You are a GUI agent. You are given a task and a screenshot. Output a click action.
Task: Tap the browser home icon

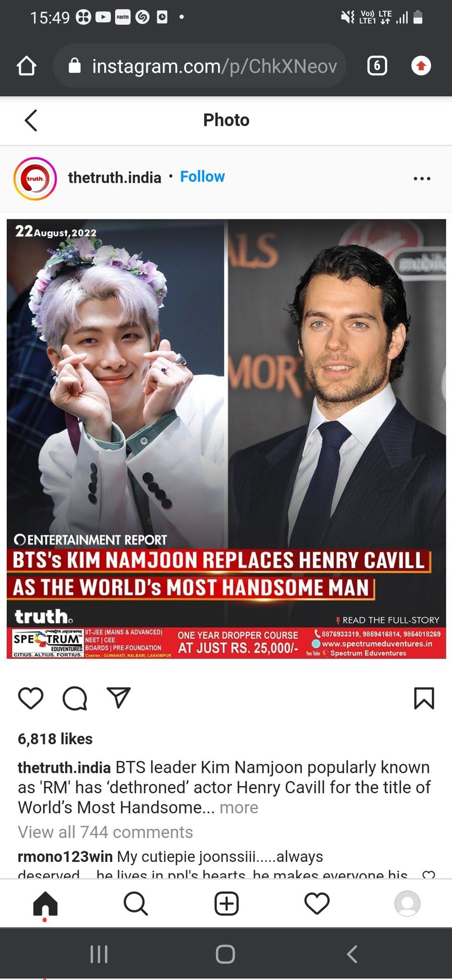point(26,66)
